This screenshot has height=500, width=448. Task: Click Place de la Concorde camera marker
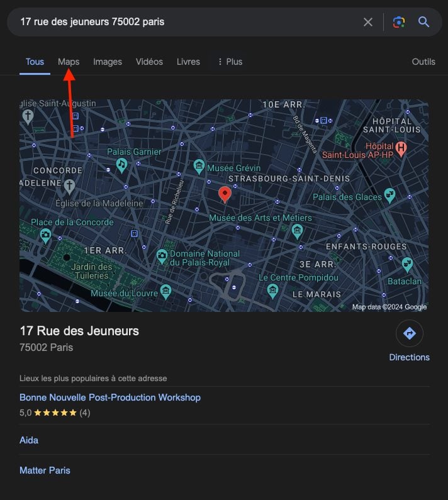click(x=46, y=236)
